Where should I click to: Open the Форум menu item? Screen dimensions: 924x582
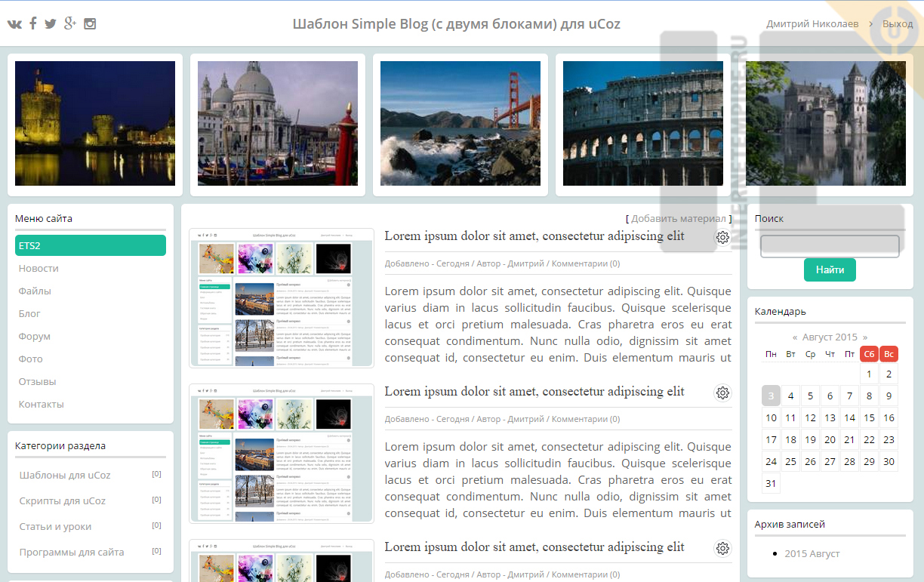pos(35,336)
